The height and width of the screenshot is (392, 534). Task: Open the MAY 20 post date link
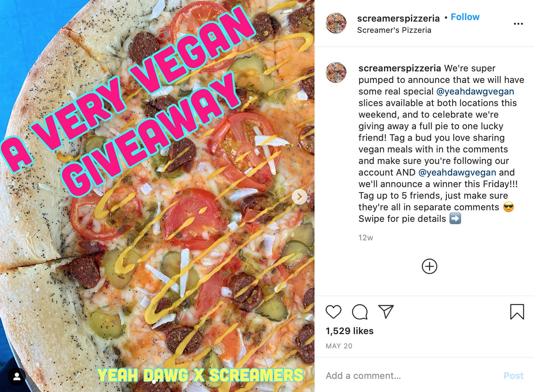[x=339, y=346]
